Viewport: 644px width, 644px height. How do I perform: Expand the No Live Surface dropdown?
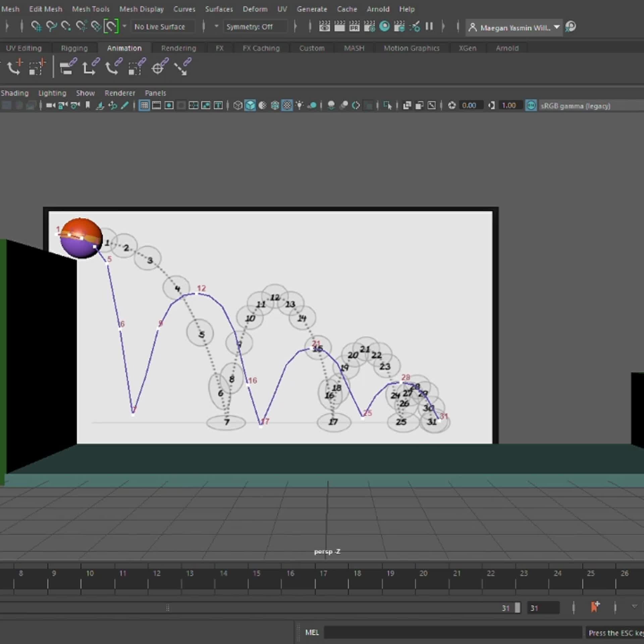[163, 26]
